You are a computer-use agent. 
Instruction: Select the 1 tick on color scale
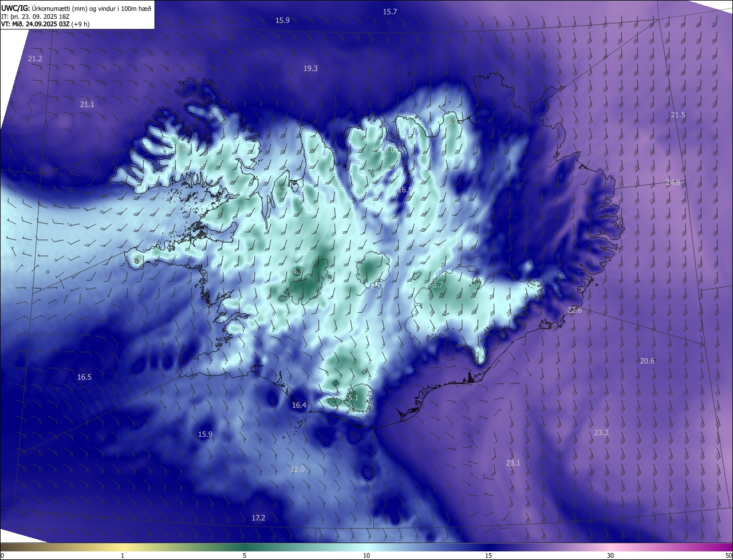click(x=123, y=556)
